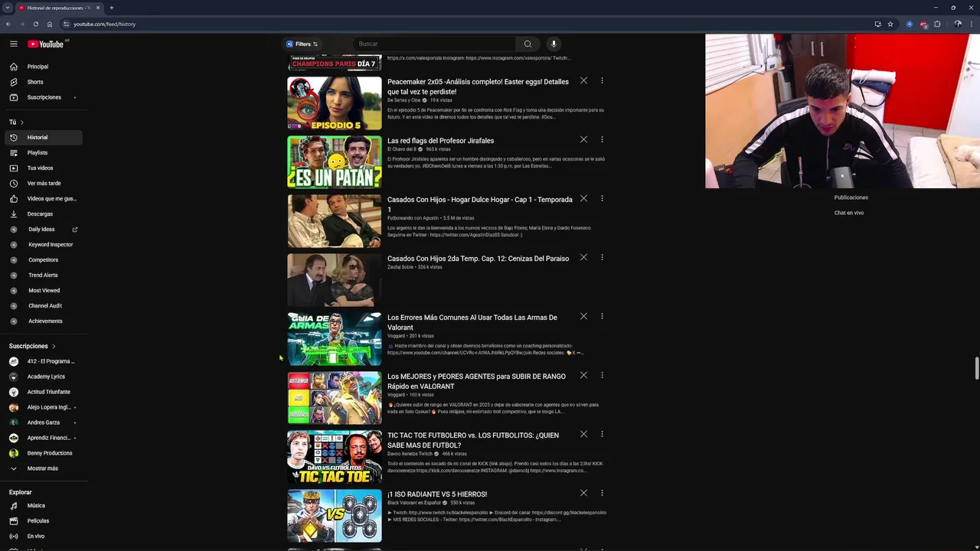This screenshot has width=980, height=551.
Task: Click the page vertical scrollbar thumb
Action: (x=976, y=368)
